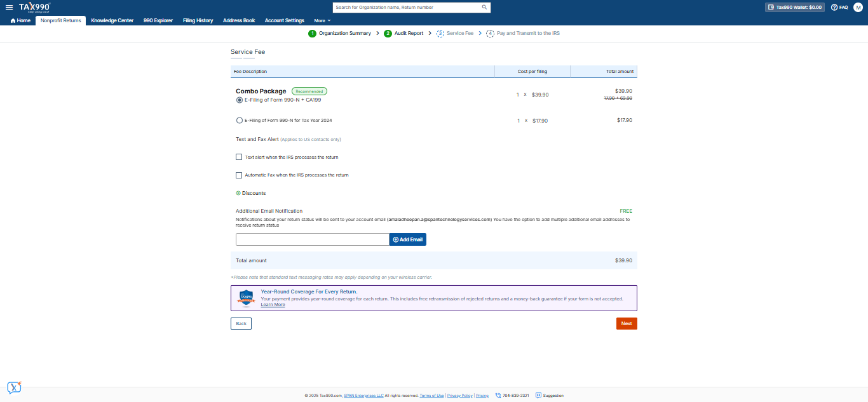This screenshot has width=868, height=402.
Task: Open the Filing History tab
Action: [x=198, y=20]
